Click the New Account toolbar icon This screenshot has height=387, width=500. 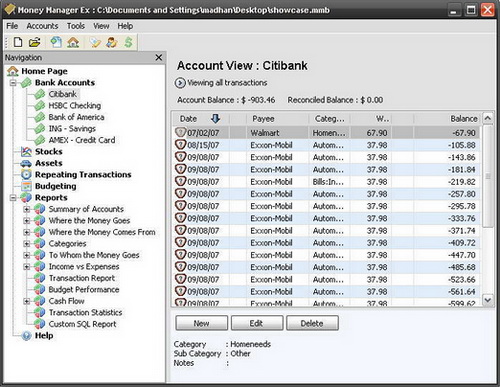[x=56, y=42]
